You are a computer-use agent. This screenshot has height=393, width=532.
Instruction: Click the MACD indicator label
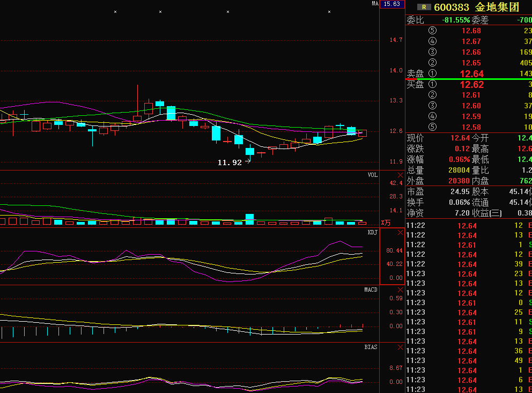(x=371, y=290)
